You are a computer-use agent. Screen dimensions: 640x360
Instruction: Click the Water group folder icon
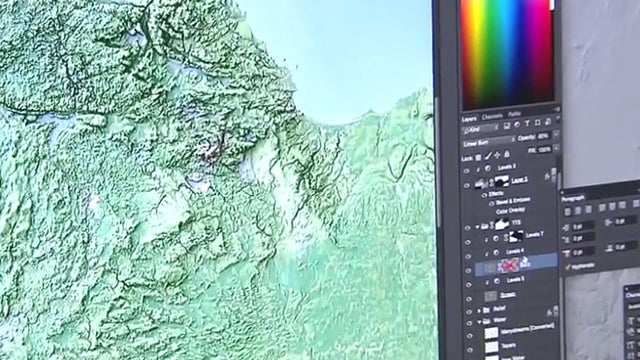click(x=486, y=322)
